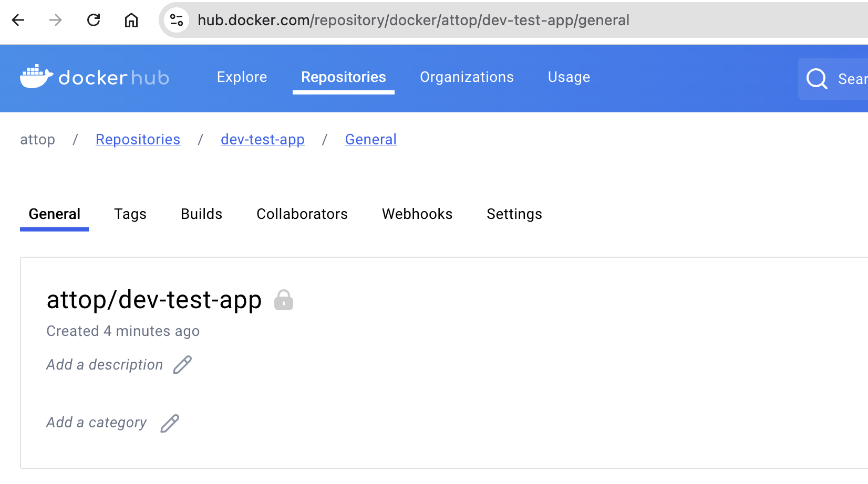The image size is (868, 484).
Task: Go back using the browser back arrow
Action: (x=18, y=20)
